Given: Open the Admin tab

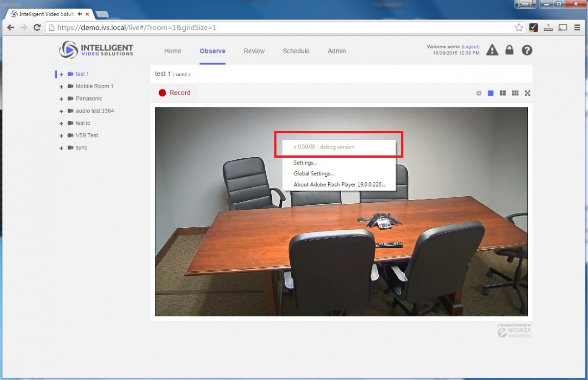Looking at the screenshot, I should [x=337, y=51].
